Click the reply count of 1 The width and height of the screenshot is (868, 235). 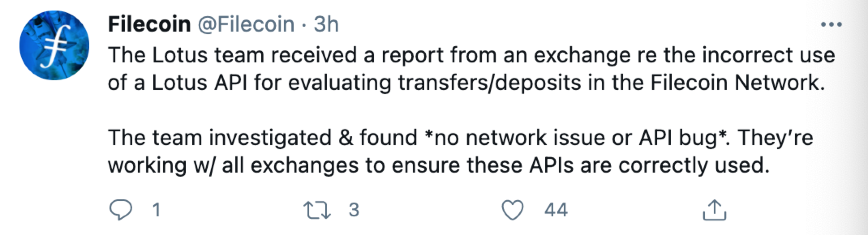point(156,210)
